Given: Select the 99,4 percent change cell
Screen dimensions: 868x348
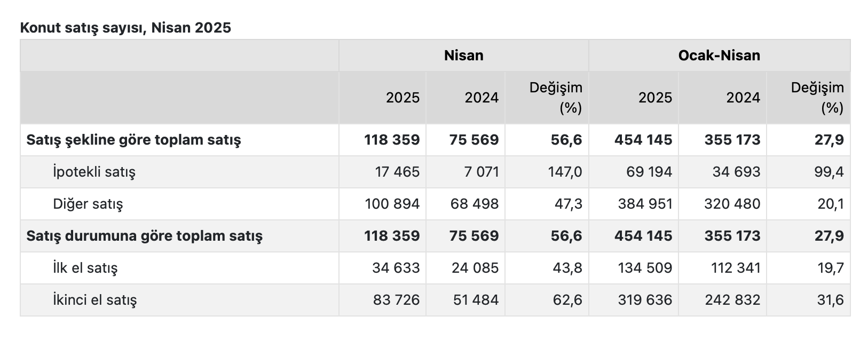Looking at the screenshot, I should pyautogui.click(x=830, y=172).
